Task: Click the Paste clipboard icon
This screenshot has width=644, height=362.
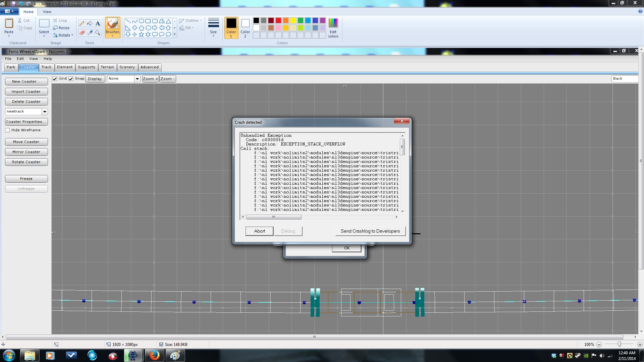Action: [x=9, y=23]
